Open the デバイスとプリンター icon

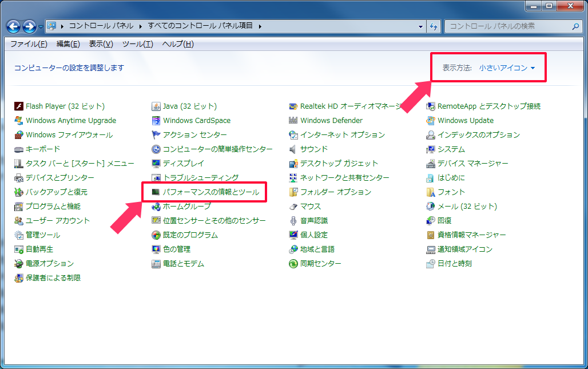(x=19, y=178)
